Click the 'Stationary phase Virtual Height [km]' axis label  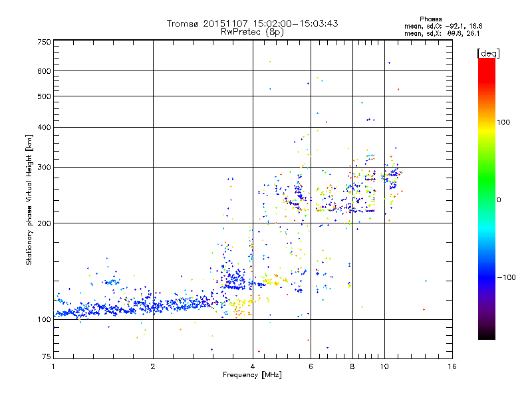(29, 200)
